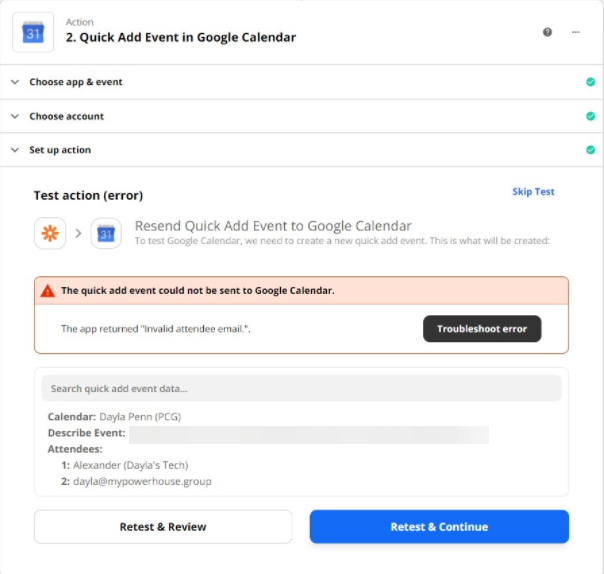Click the Retest & Review button
This screenshot has width=604, height=574.
163,527
